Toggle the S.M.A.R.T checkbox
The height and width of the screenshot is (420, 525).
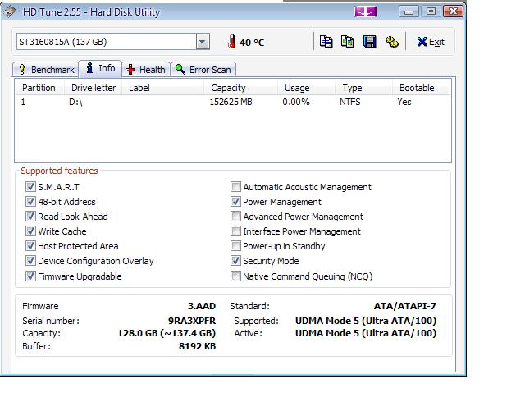(30, 187)
